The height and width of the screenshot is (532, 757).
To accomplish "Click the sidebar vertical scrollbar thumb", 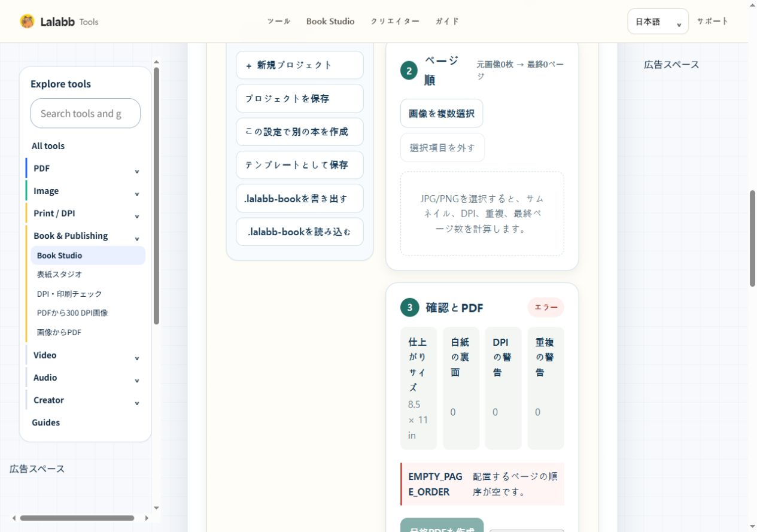I will [x=156, y=196].
